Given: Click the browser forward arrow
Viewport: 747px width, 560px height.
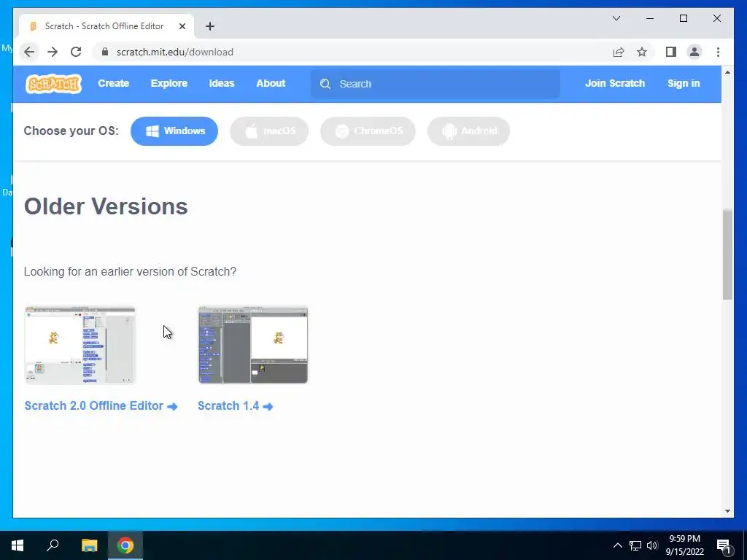Looking at the screenshot, I should (53, 52).
